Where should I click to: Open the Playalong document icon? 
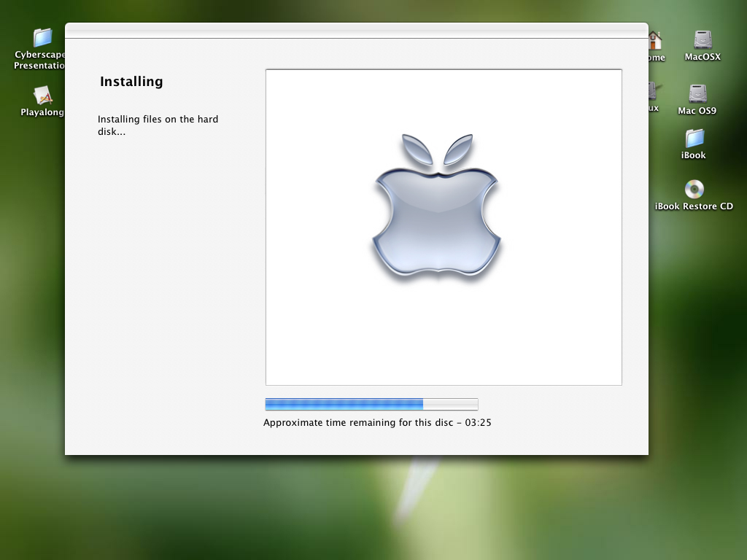coord(42,96)
